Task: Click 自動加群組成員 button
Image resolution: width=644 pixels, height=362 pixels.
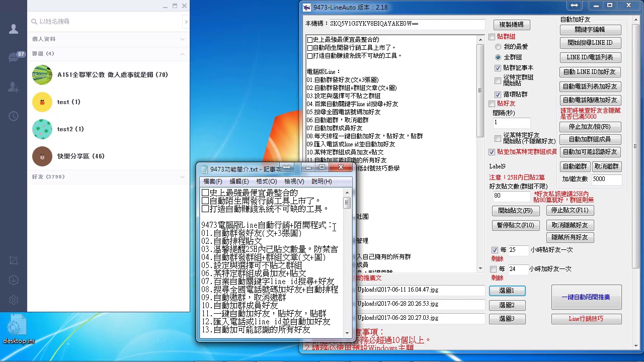Action: 590,139
